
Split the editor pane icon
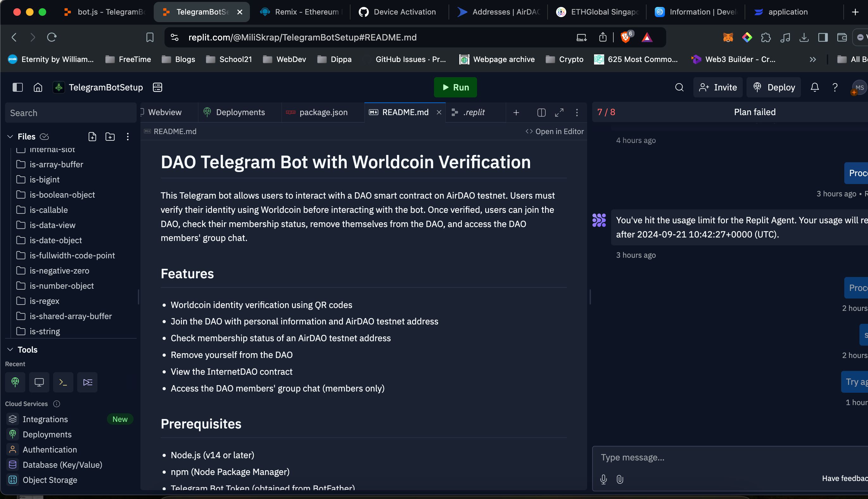click(541, 112)
